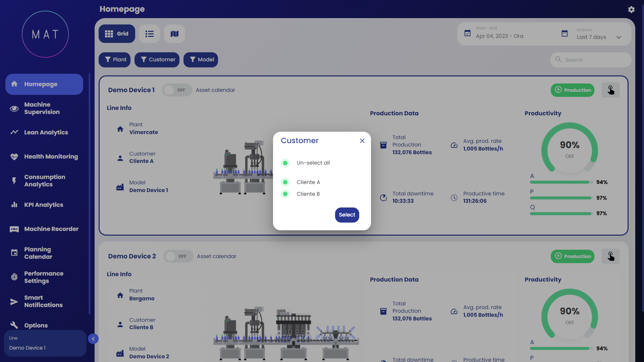The width and height of the screenshot is (644, 362).
Task: Collapse sidebar with the chevron arrow
Action: point(93,339)
